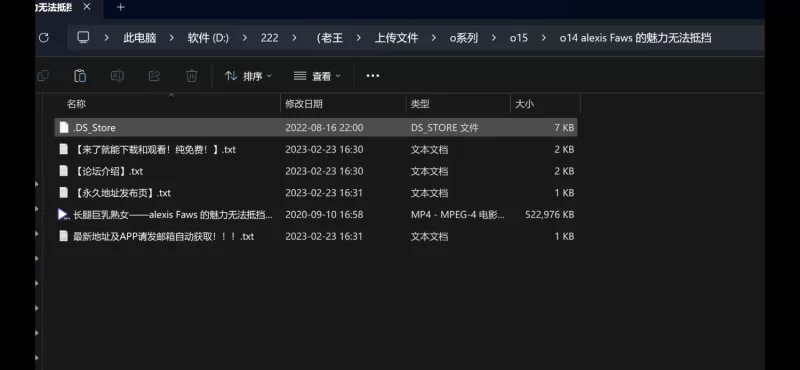Click file icon of 最新地址及APP请发邮箱自动获取 txt
Viewport: 800px width, 370px height.
coord(64,236)
